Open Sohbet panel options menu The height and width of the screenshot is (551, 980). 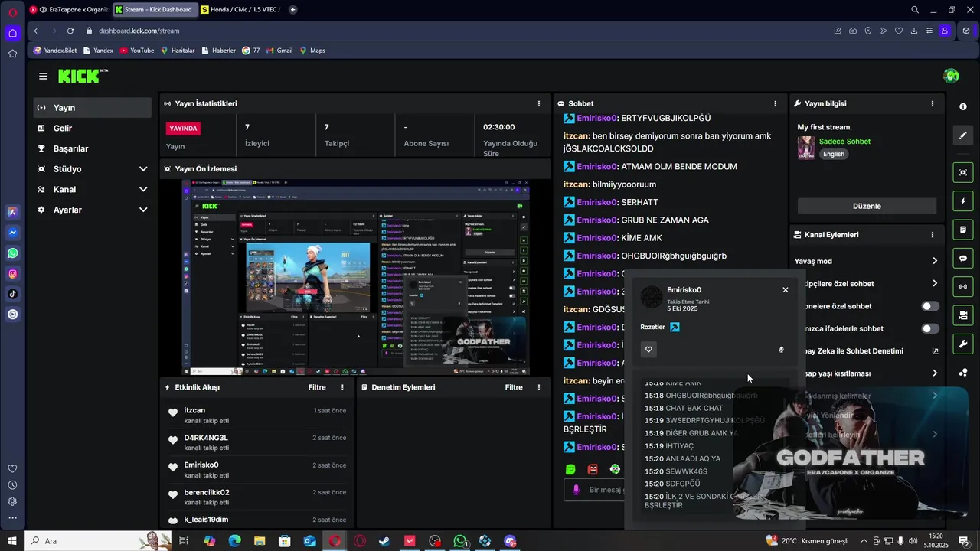(775, 103)
